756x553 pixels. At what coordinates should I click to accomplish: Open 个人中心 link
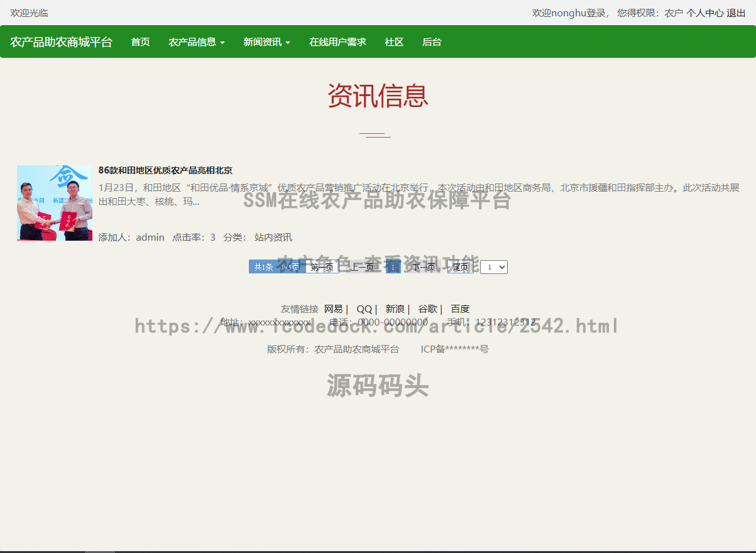click(704, 13)
